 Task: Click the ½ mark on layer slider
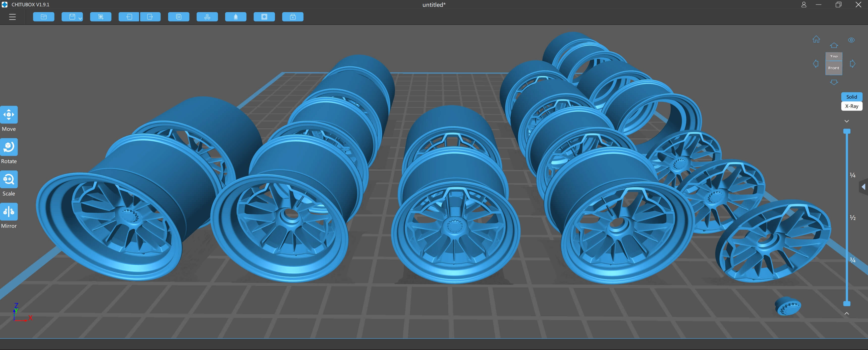click(x=853, y=218)
